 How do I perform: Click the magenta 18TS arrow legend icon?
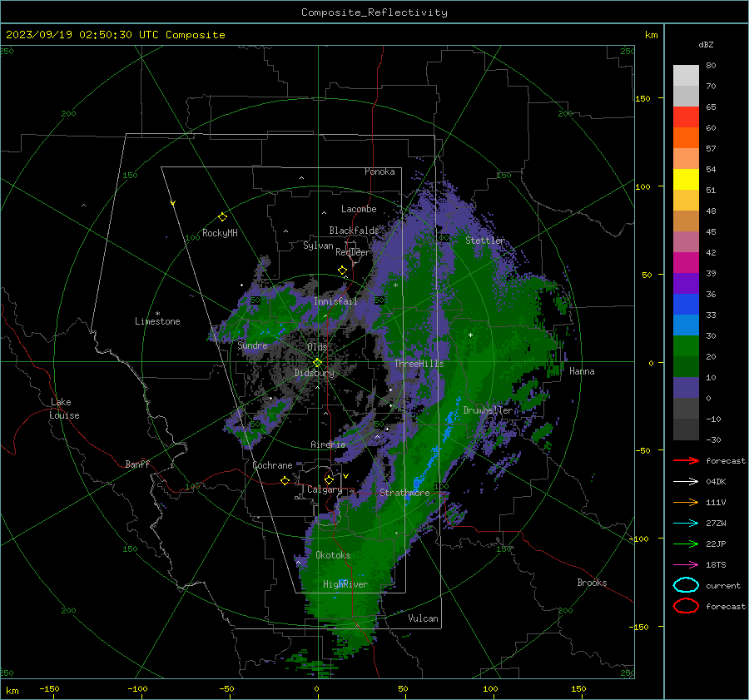click(686, 565)
